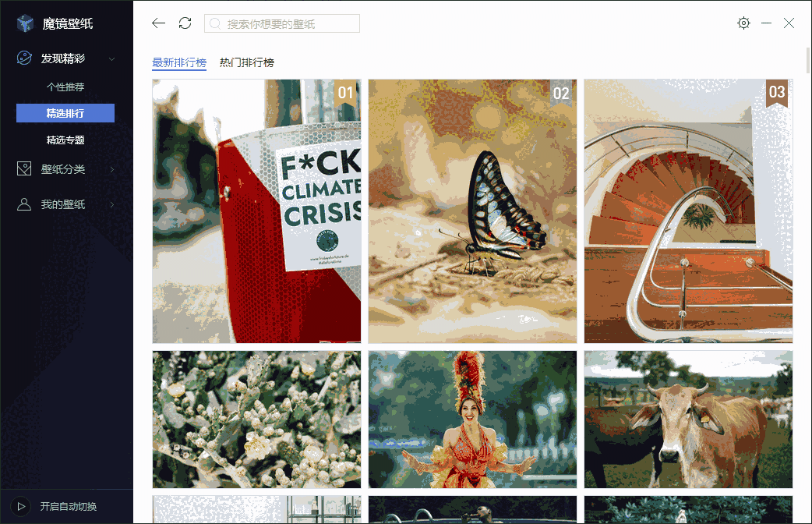Open the butterfly wallpaper
812x524 pixels.
tap(472, 211)
